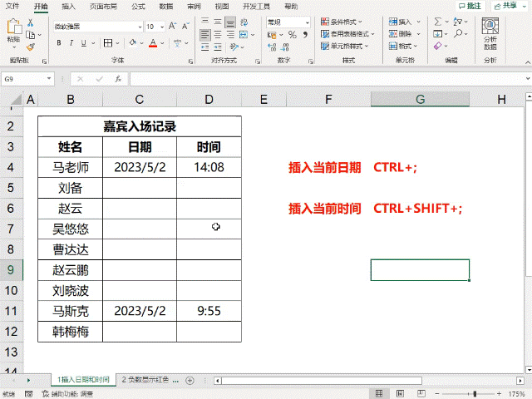This screenshot has height=399, width=532.
Task: Open Conditional Formatting menu
Action: (x=342, y=22)
